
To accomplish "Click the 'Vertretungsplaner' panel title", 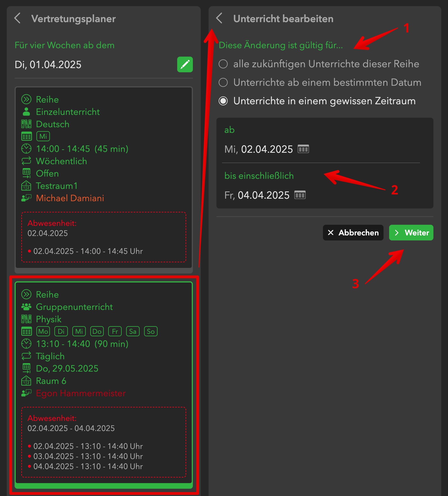I will (x=73, y=19).
